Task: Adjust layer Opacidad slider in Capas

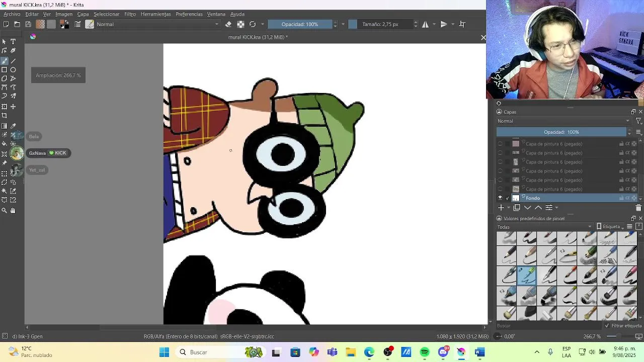Action: tap(561, 132)
